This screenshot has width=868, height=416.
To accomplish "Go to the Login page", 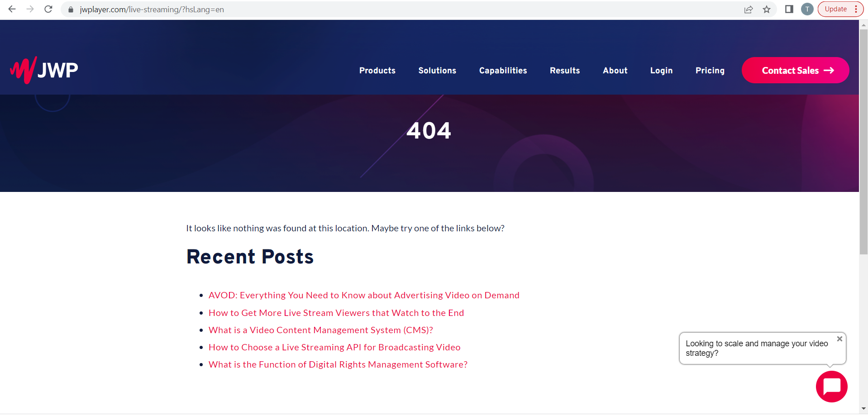I will 661,71.
